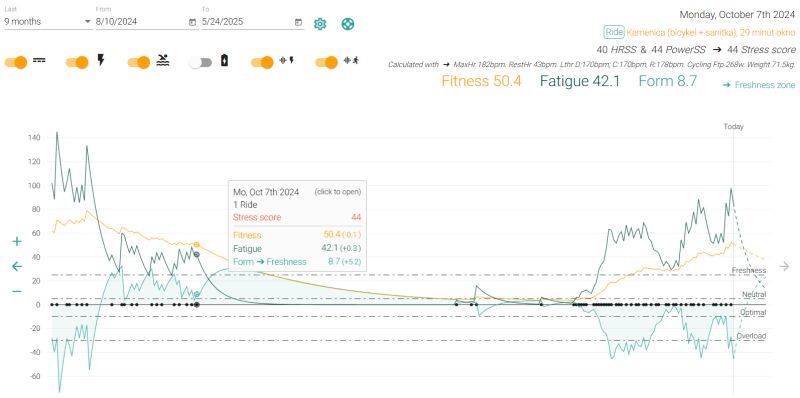Click the 'Neutral' zone label
The width and height of the screenshot is (800, 398).
[754, 294]
